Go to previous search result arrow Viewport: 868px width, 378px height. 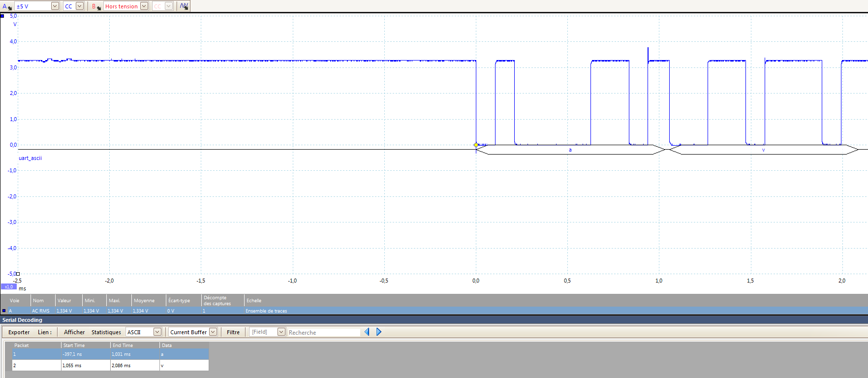coord(367,332)
